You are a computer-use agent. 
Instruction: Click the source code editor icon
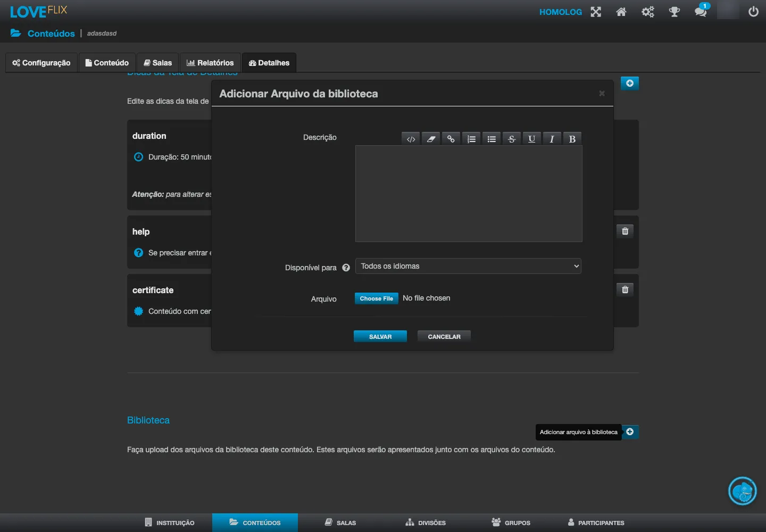click(411, 139)
